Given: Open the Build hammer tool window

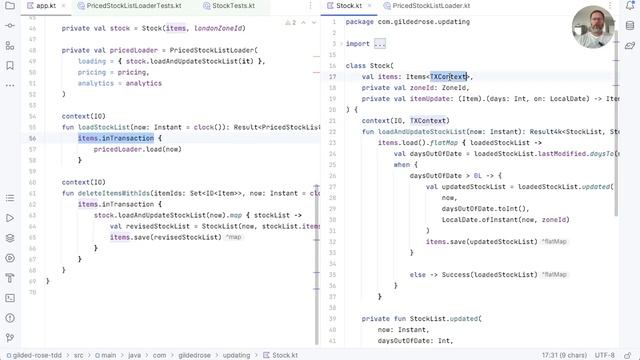Looking at the screenshot, I should coord(10,278).
